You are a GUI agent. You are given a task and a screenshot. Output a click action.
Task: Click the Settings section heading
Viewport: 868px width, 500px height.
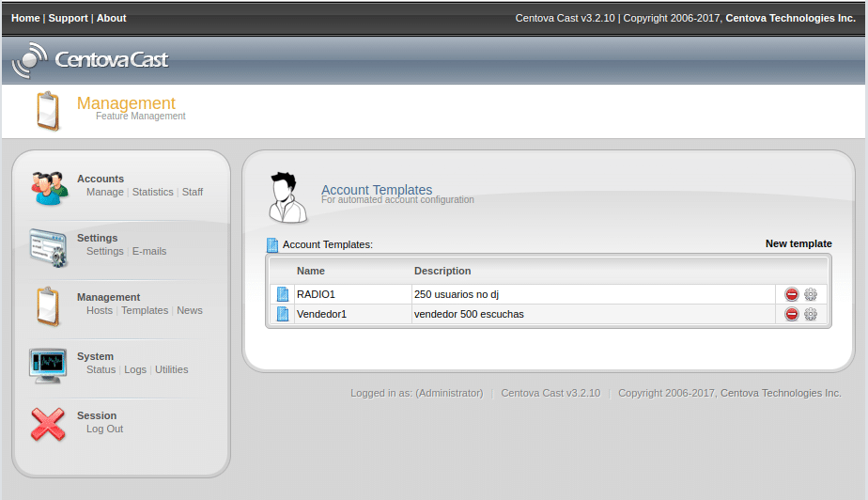coord(98,238)
